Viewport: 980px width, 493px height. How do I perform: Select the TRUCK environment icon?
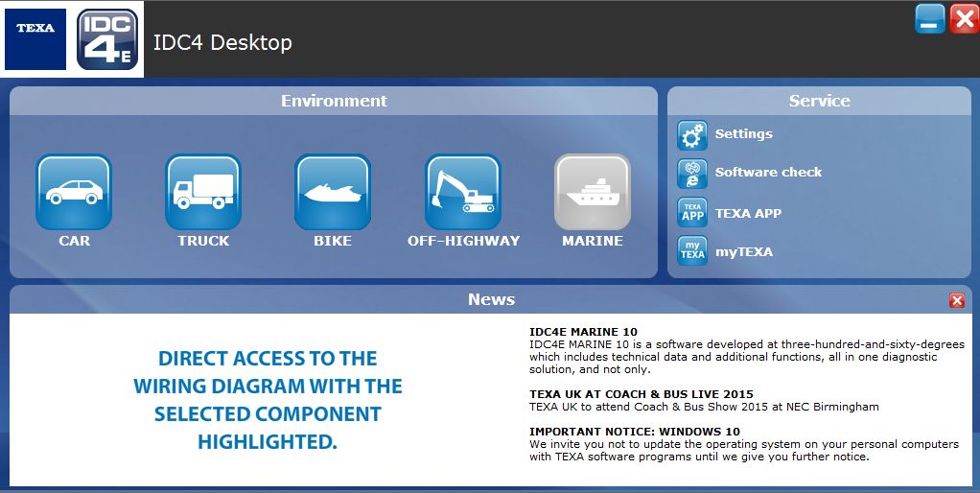[203, 192]
